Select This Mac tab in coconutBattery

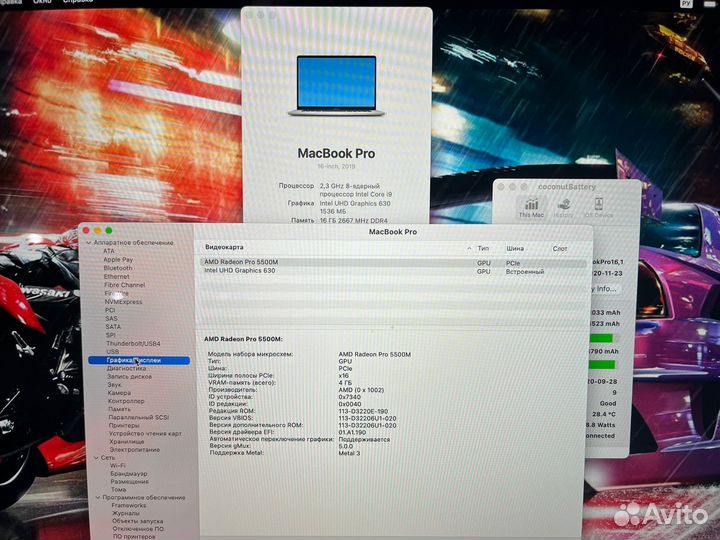click(x=531, y=208)
